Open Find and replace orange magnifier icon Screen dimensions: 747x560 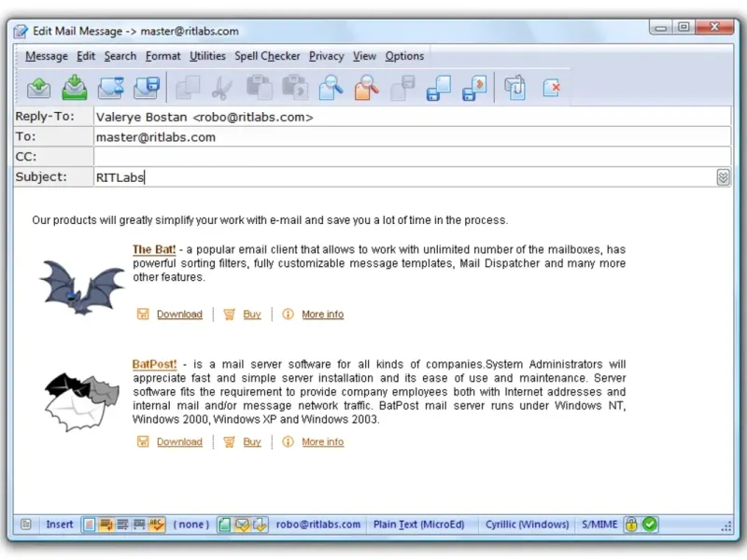click(x=367, y=88)
